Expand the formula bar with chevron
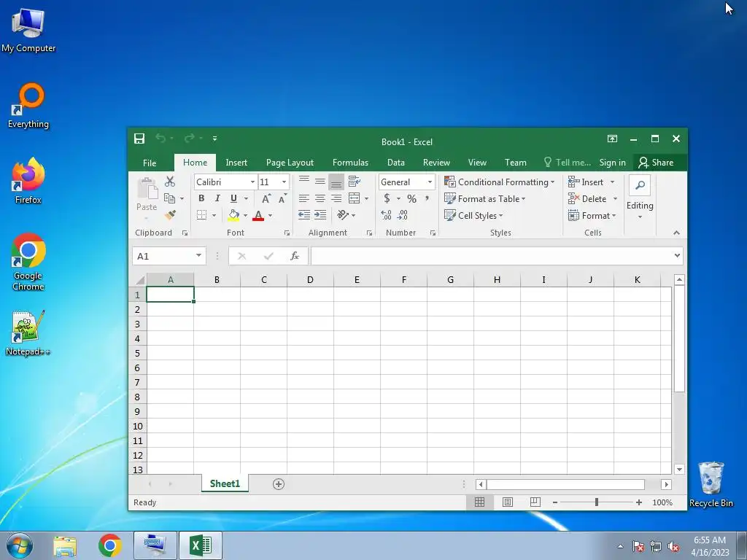 tap(677, 256)
